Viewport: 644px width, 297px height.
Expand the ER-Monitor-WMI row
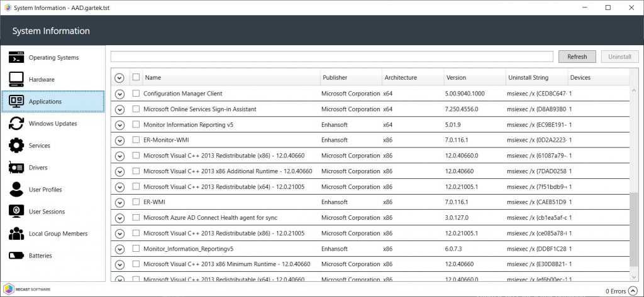pyautogui.click(x=119, y=140)
